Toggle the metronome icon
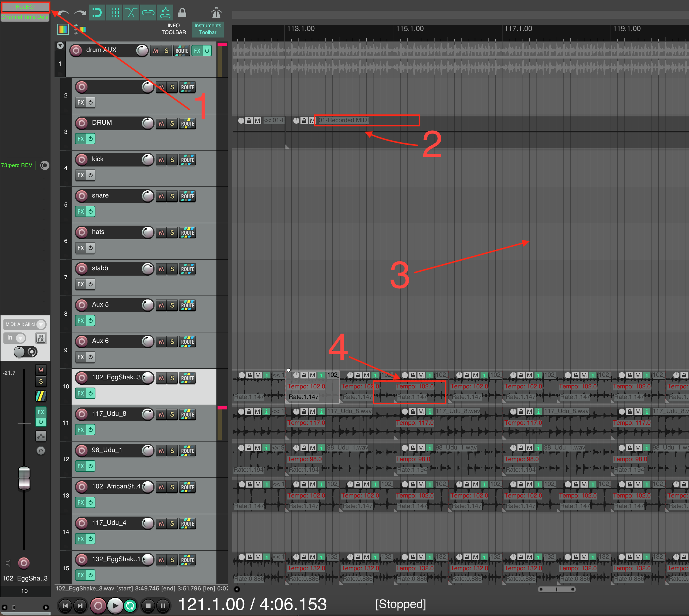This screenshot has height=616, width=689. [x=216, y=13]
